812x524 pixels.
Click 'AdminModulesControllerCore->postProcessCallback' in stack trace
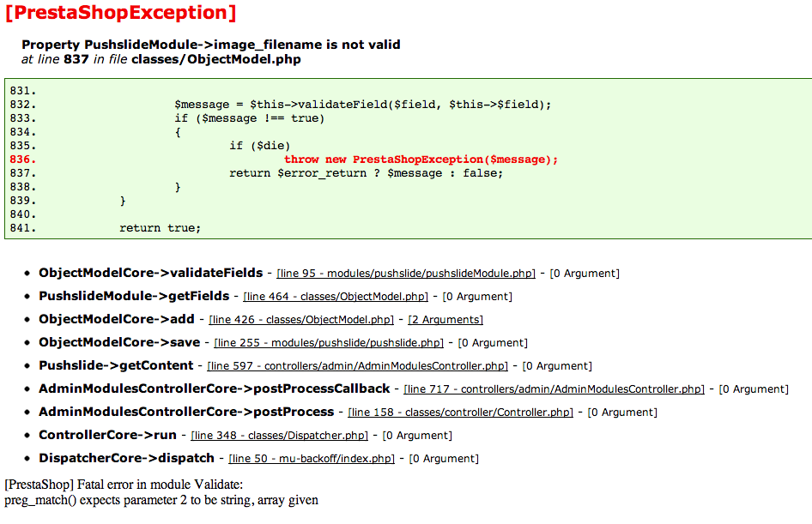(x=215, y=388)
